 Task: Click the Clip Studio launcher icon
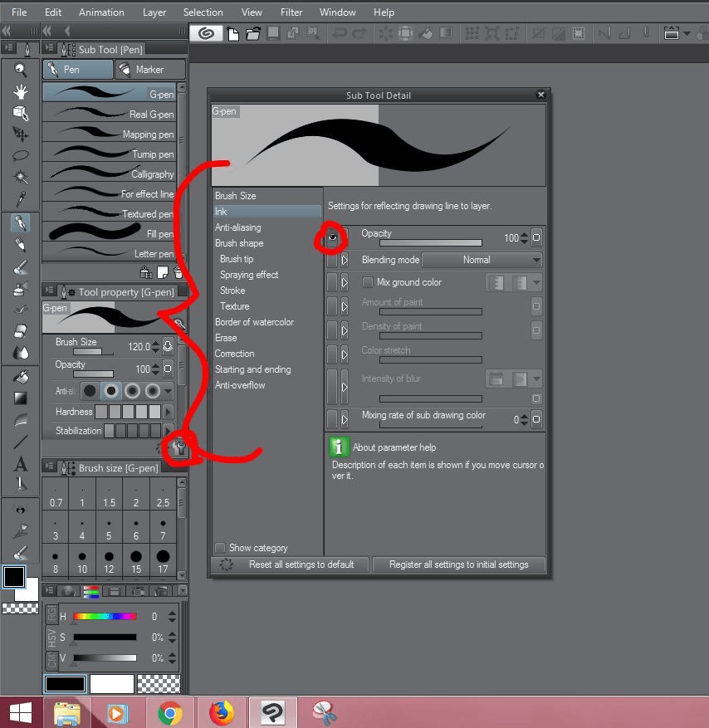pyautogui.click(x=206, y=33)
